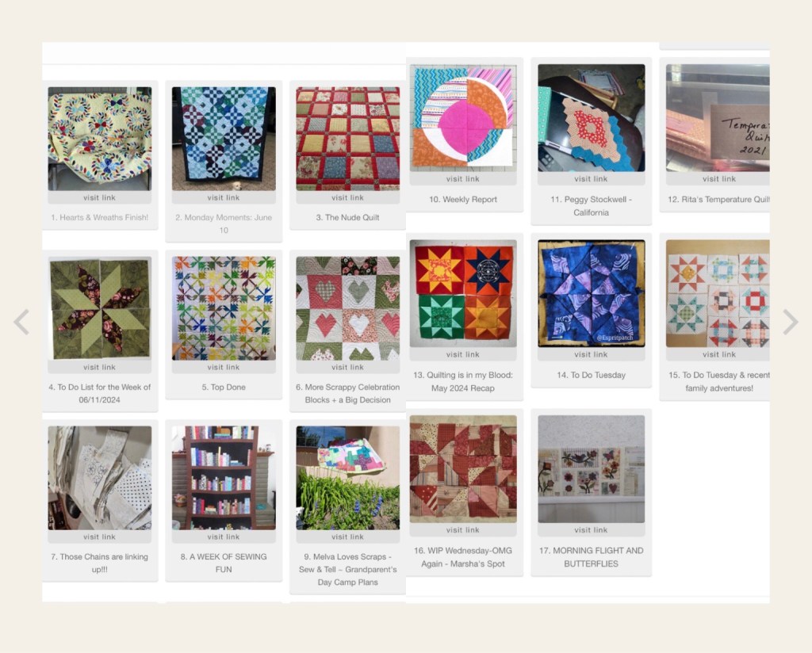Open the To Do Tuesday blue star thumbnail
812x653 pixels.
591,293
